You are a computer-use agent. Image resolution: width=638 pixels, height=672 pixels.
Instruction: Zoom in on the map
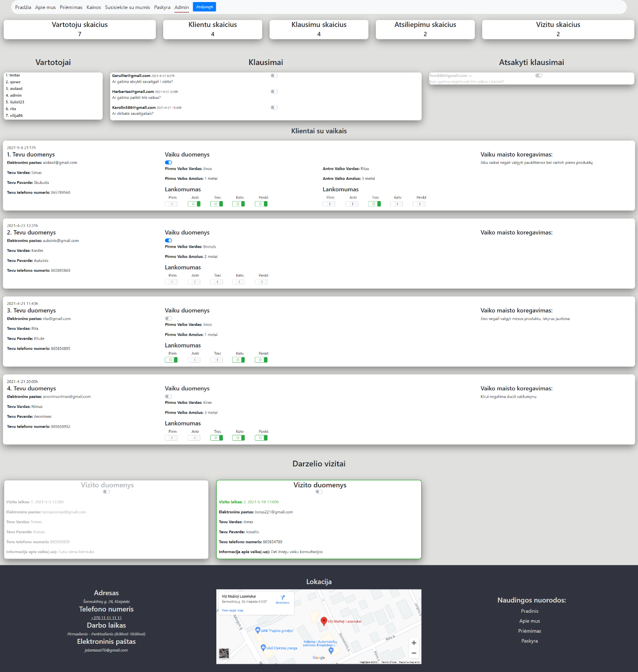click(414, 643)
